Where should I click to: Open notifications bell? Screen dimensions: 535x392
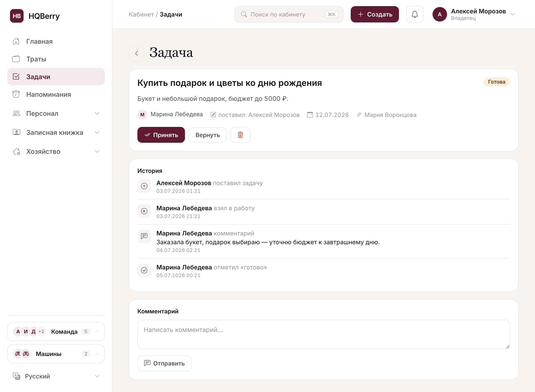pos(415,15)
